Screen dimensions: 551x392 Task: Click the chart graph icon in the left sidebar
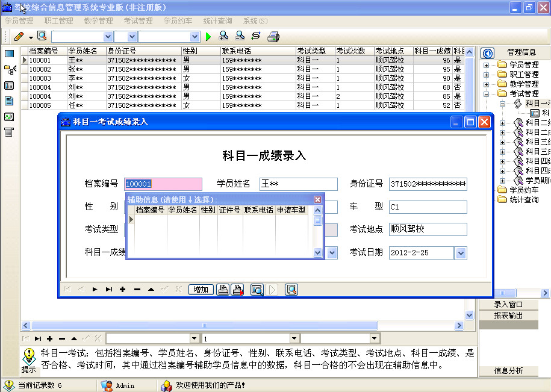[x=9, y=117]
